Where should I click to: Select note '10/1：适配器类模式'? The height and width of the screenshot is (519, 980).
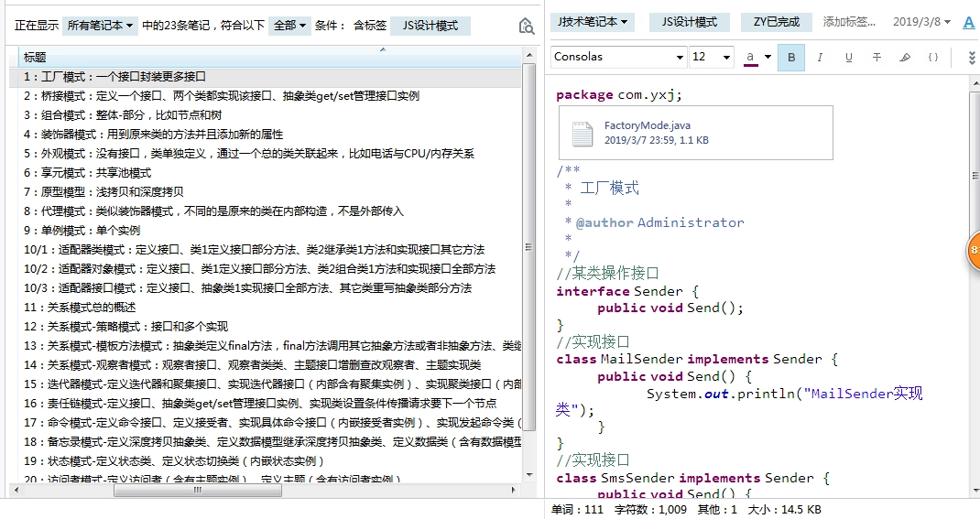click(265, 250)
